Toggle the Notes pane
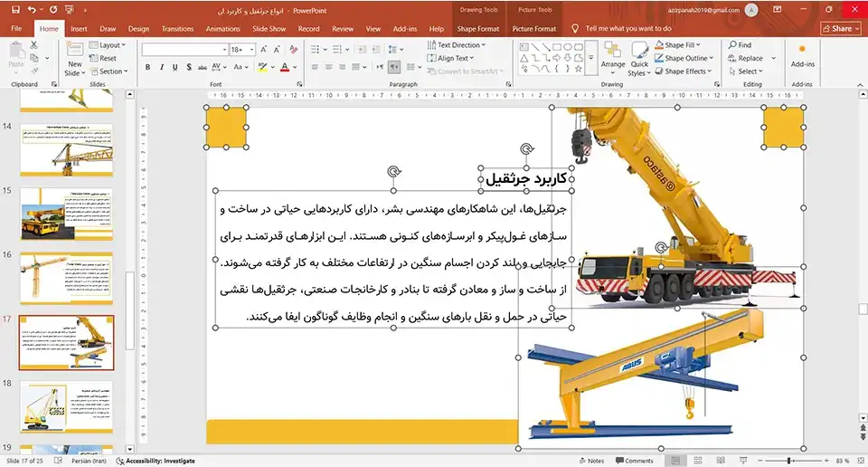This screenshot has height=467, width=868. point(591,461)
